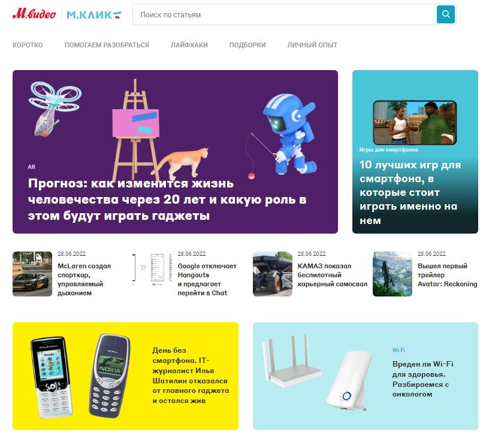
Task: Open the КОРОТКО menu section
Action: 28,45
